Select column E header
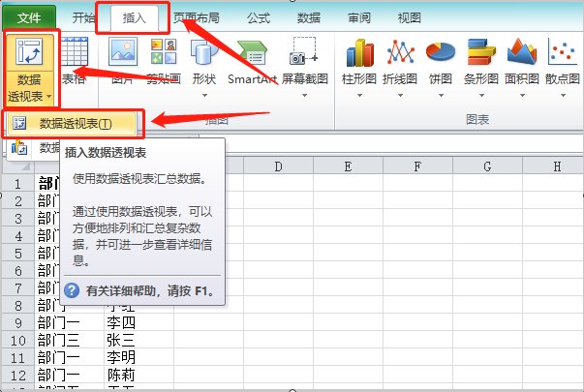The image size is (584, 392). pos(348,166)
